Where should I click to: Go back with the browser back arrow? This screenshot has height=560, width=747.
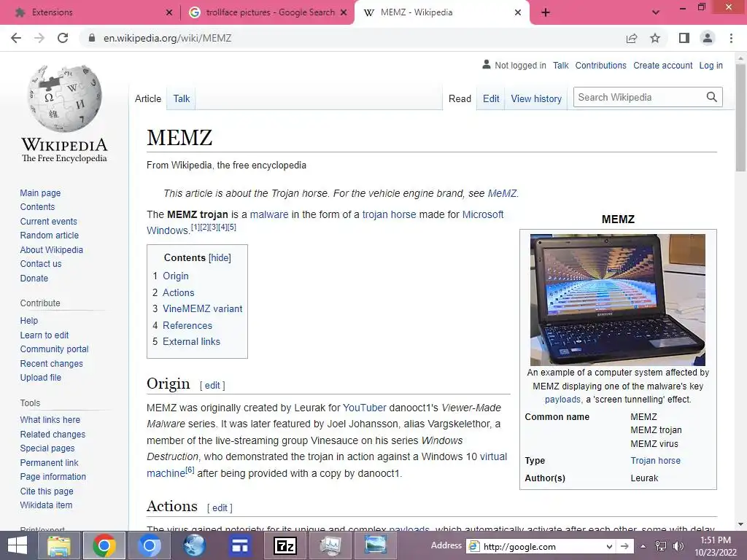coord(16,38)
